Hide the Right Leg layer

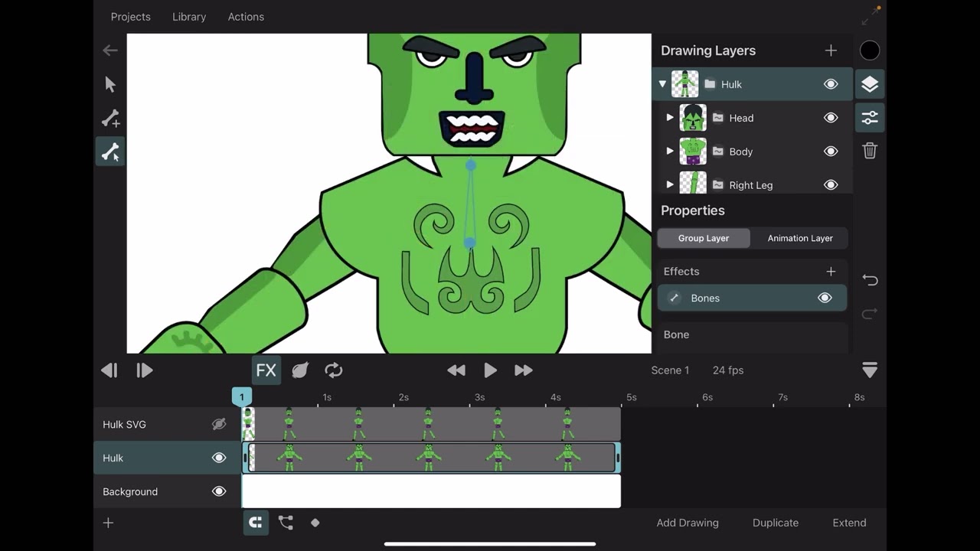pyautogui.click(x=831, y=185)
